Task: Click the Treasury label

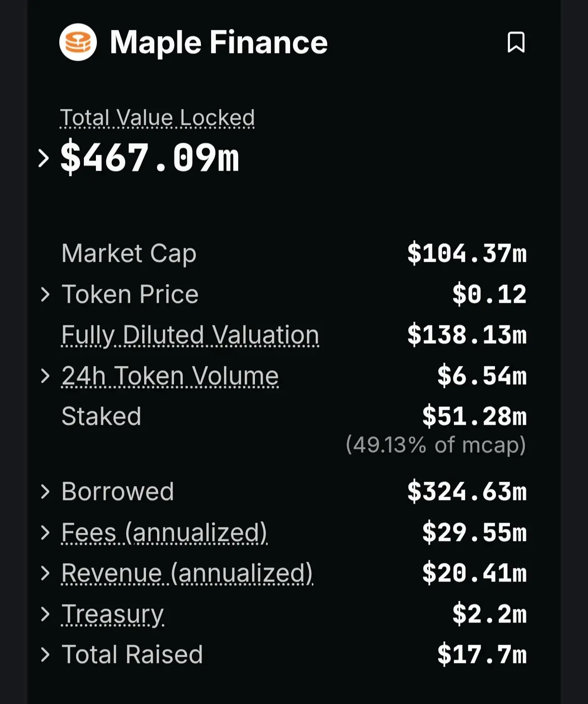Action: point(113,615)
